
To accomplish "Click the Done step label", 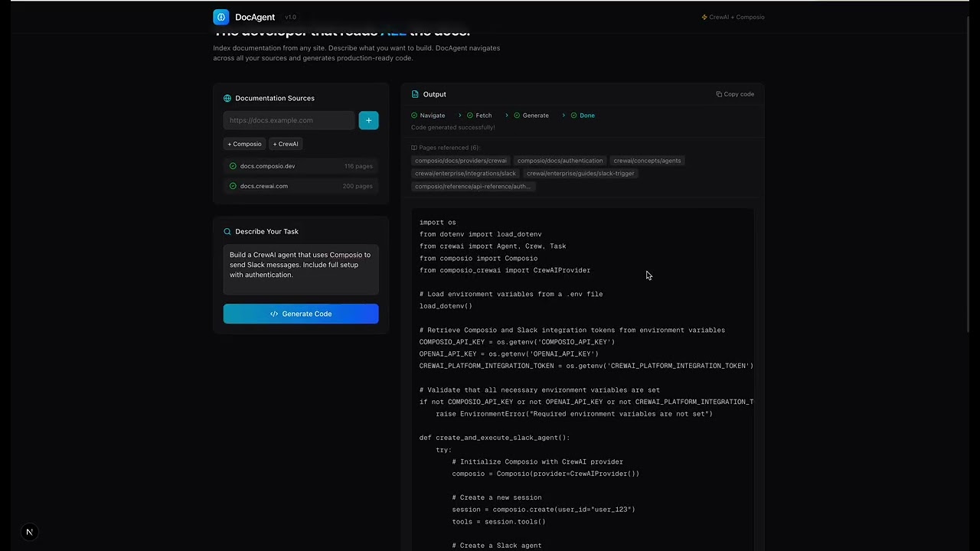I will 587,116.
